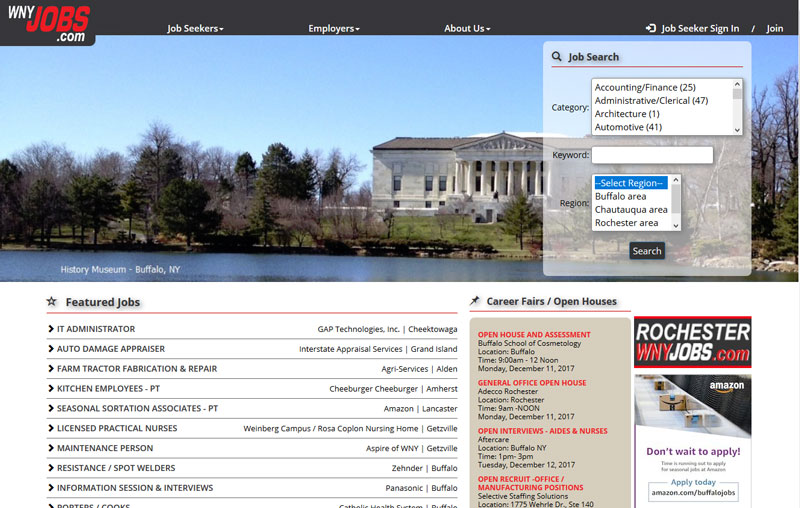Select Administrative/Clerical (47) category
Screen dimensions: 800x508
tap(652, 100)
